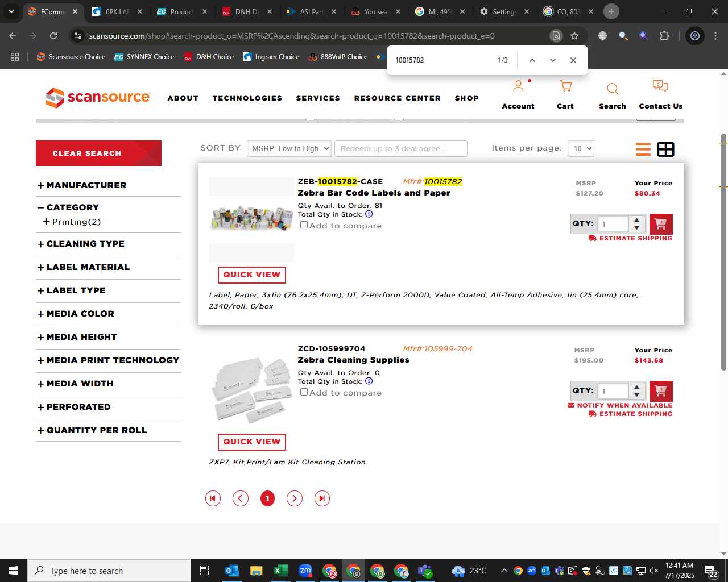Click the quantity field for ZEB-10015782-CASE
The width and height of the screenshot is (728, 582).
[x=613, y=224]
